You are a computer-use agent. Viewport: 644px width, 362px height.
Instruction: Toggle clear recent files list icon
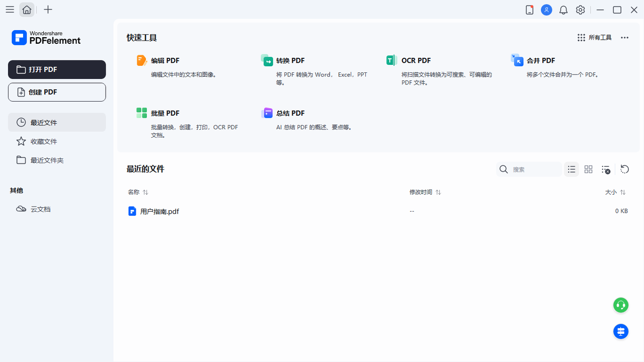tap(606, 169)
